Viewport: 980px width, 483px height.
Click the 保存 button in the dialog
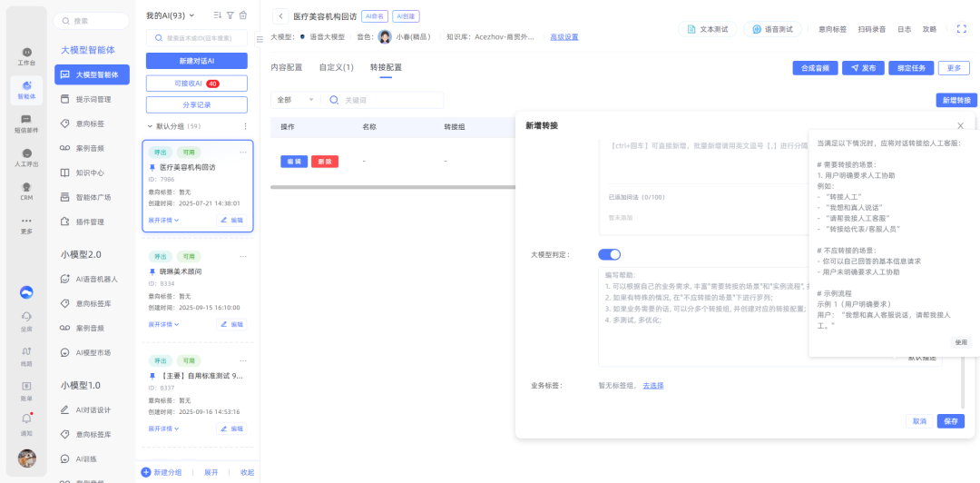point(950,421)
